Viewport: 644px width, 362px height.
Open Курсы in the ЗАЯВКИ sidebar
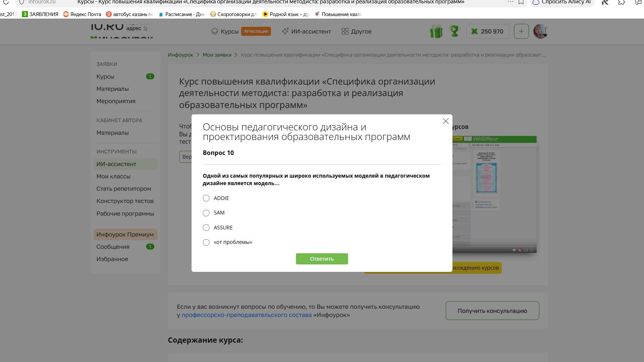coord(105,76)
